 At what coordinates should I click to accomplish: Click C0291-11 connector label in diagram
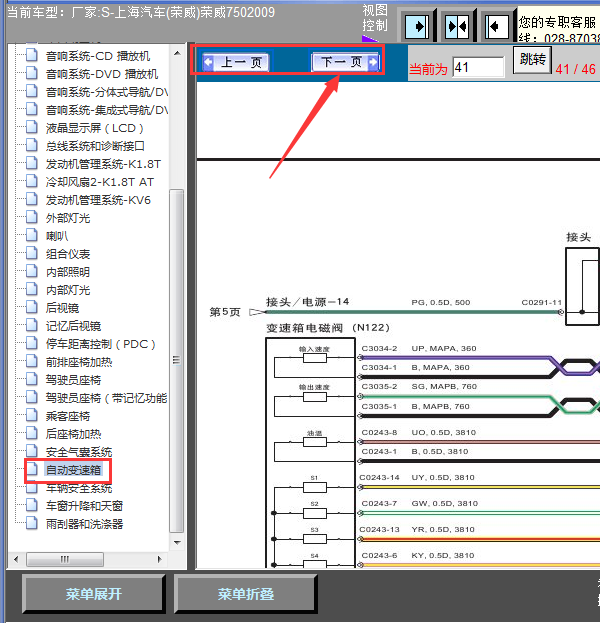tap(542, 302)
